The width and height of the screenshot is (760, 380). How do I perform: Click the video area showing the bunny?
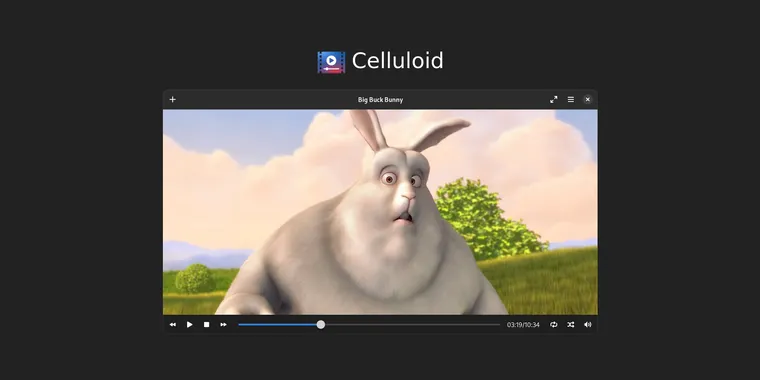[380, 212]
